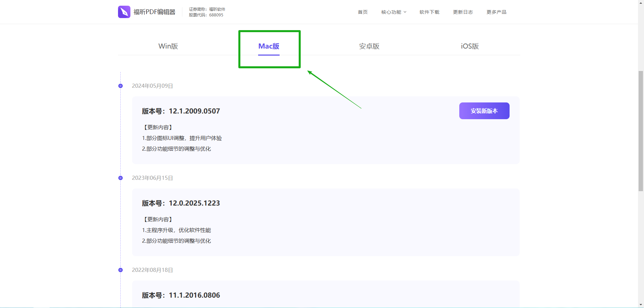Open the 更多产品 nav link

pyautogui.click(x=496, y=12)
